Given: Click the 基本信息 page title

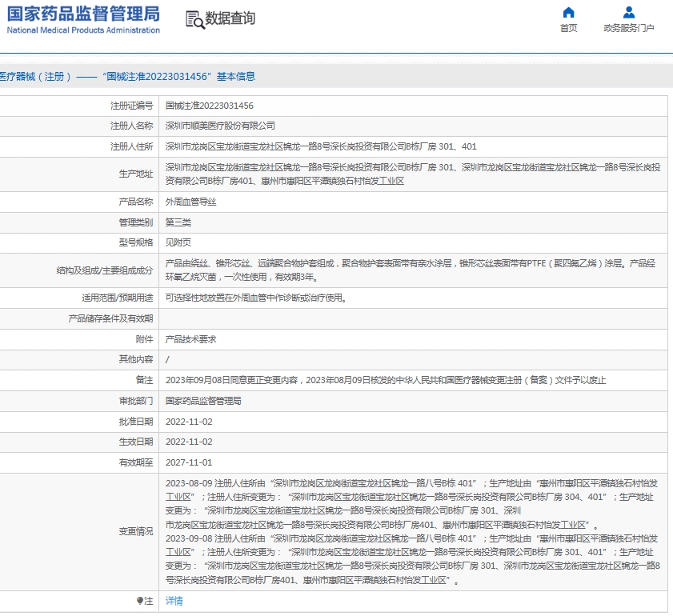Looking at the screenshot, I should click(235, 76).
